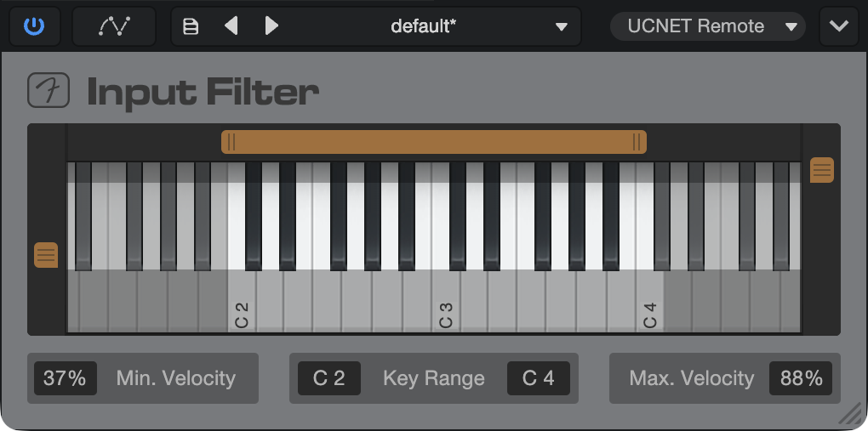Select the C 2 lower Key Range field
Image resolution: width=868 pixels, height=431 pixels.
click(329, 378)
